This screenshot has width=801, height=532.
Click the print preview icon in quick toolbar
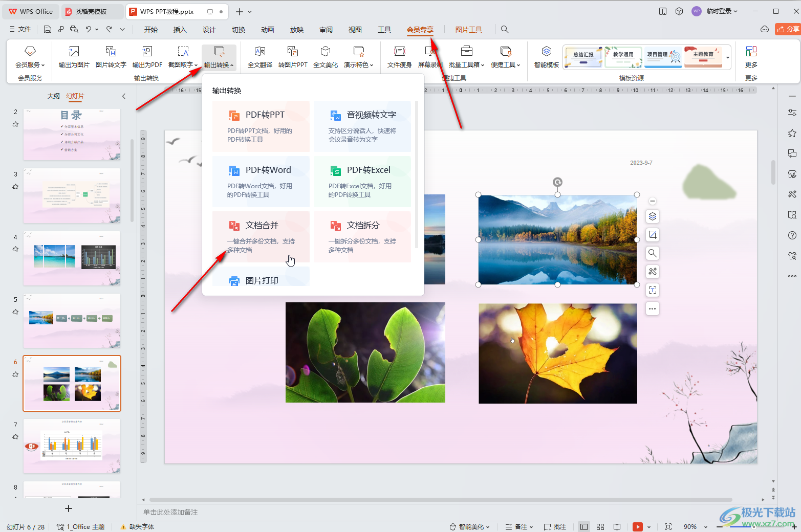74,29
